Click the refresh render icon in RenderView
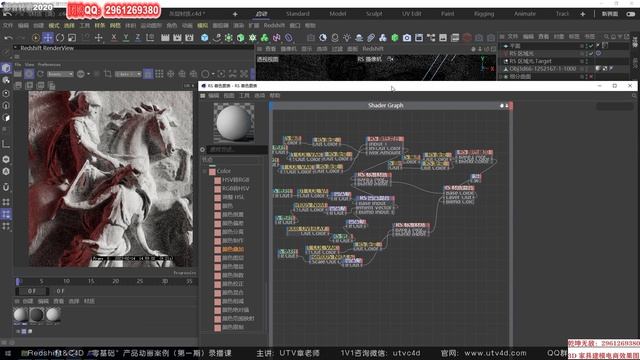The image size is (640, 360). (40, 74)
